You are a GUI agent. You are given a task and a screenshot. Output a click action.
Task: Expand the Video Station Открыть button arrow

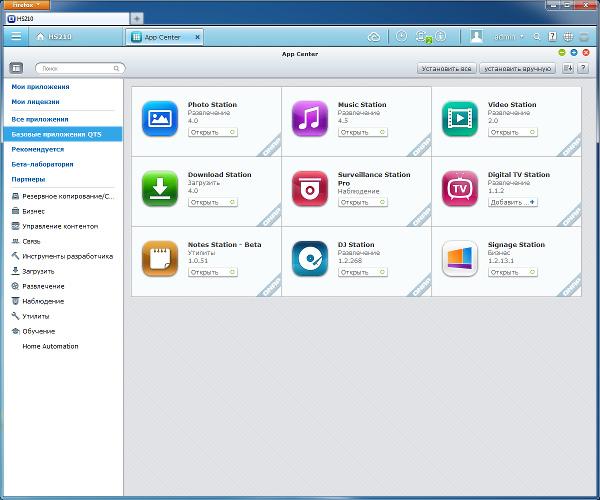coord(532,132)
